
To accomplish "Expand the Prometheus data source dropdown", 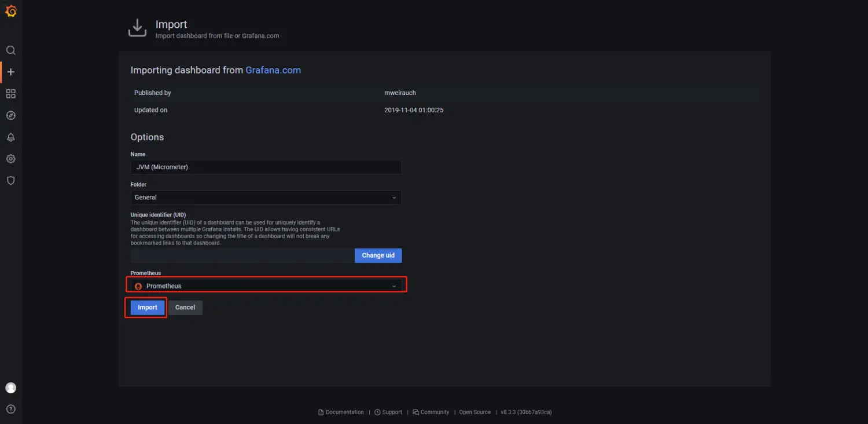I will point(266,286).
